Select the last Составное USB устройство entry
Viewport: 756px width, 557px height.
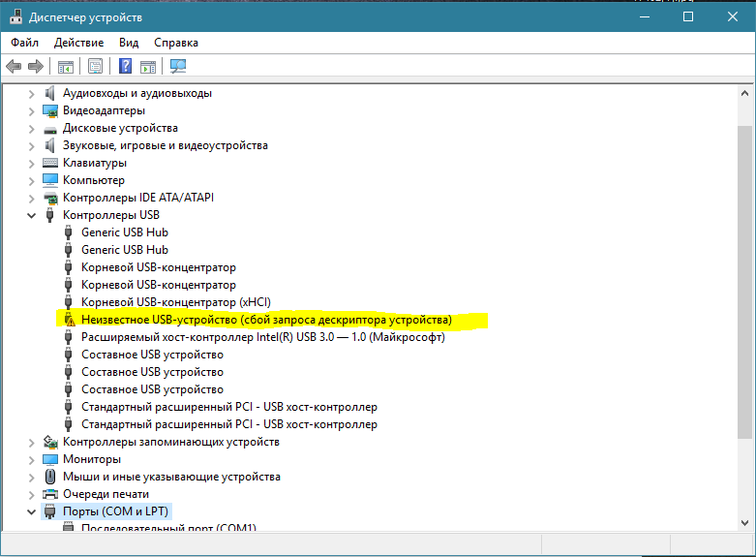click(x=152, y=389)
